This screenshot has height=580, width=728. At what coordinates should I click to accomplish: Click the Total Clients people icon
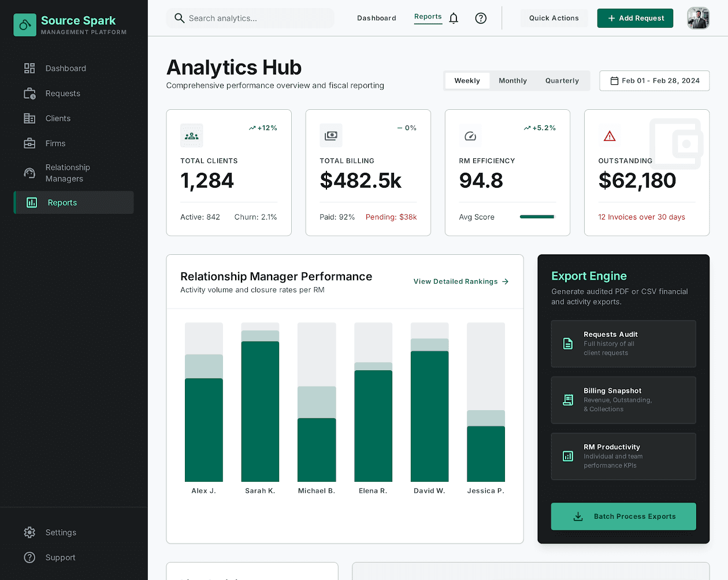tap(191, 136)
